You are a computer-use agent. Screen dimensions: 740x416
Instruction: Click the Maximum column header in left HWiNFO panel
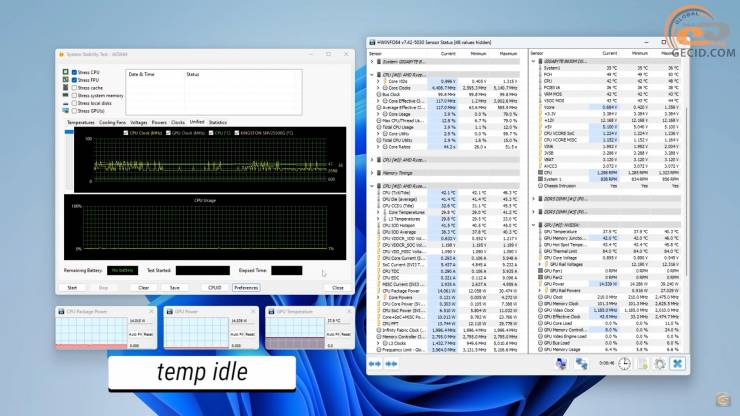pos(508,54)
